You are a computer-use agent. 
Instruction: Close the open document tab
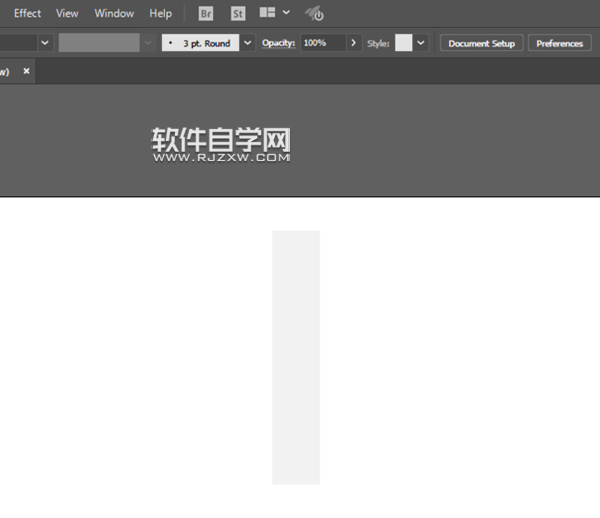[x=26, y=71]
